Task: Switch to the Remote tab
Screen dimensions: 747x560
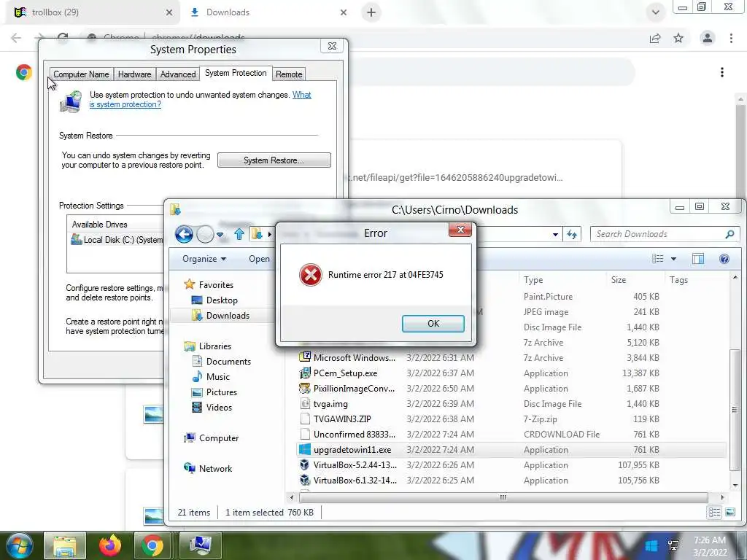Action: tap(289, 74)
